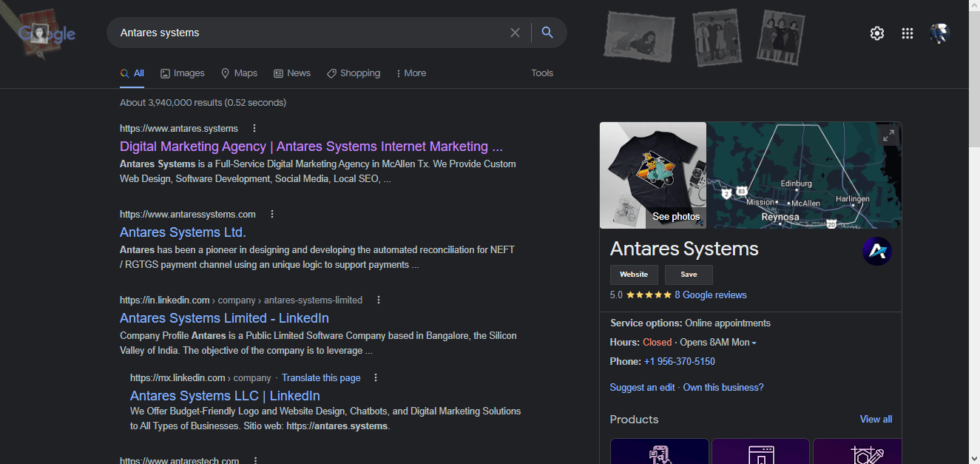The image size is (980, 464).
Task: Open options for antares.systems result
Action: coord(254,128)
